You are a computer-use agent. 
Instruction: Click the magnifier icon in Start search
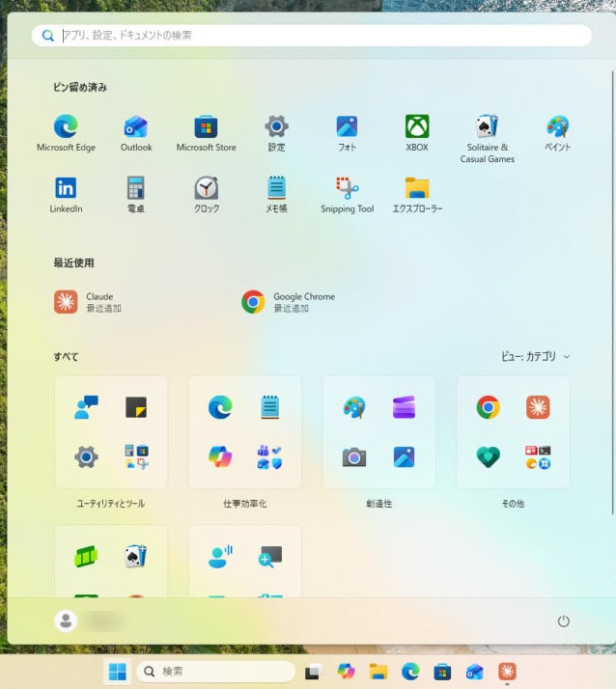click(48, 35)
